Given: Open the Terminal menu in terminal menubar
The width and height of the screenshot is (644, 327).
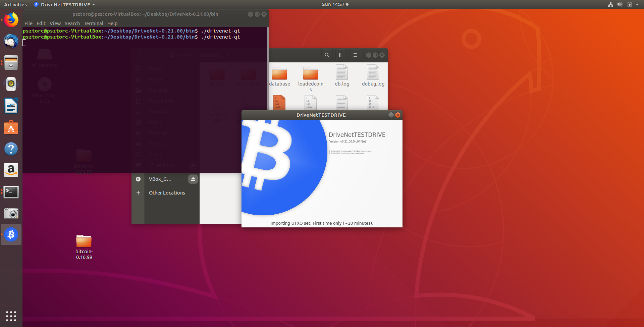Looking at the screenshot, I should [x=94, y=23].
